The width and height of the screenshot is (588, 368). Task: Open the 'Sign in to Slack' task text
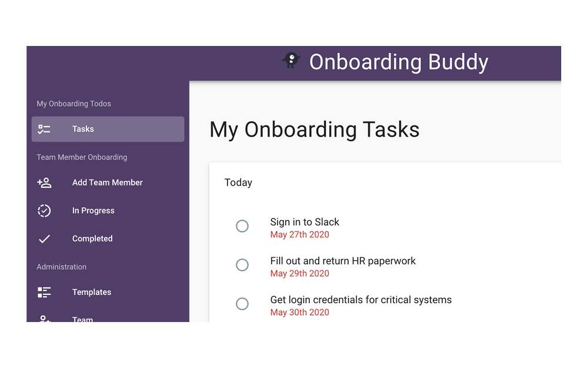point(305,222)
